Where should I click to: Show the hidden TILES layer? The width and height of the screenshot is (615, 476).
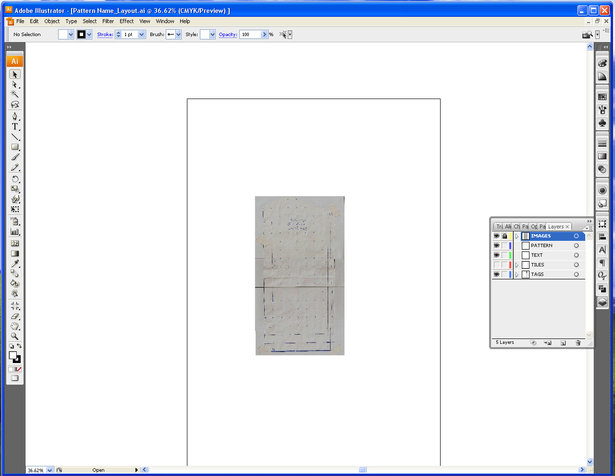pyautogui.click(x=496, y=265)
